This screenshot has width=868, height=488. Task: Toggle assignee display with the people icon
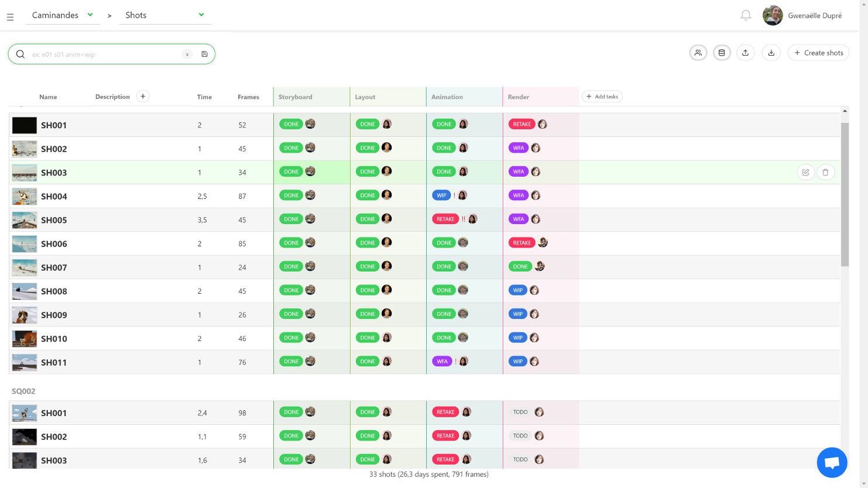click(x=698, y=53)
